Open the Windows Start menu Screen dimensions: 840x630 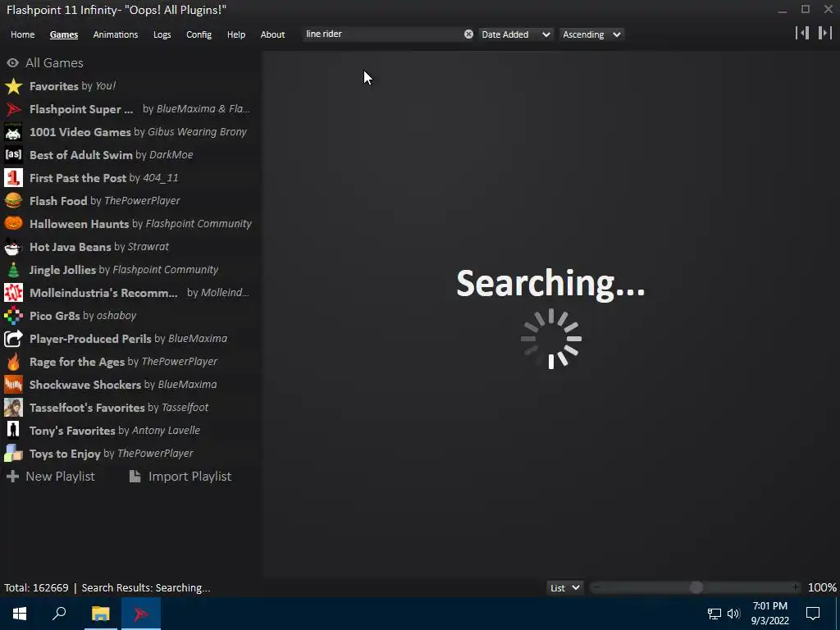20,614
